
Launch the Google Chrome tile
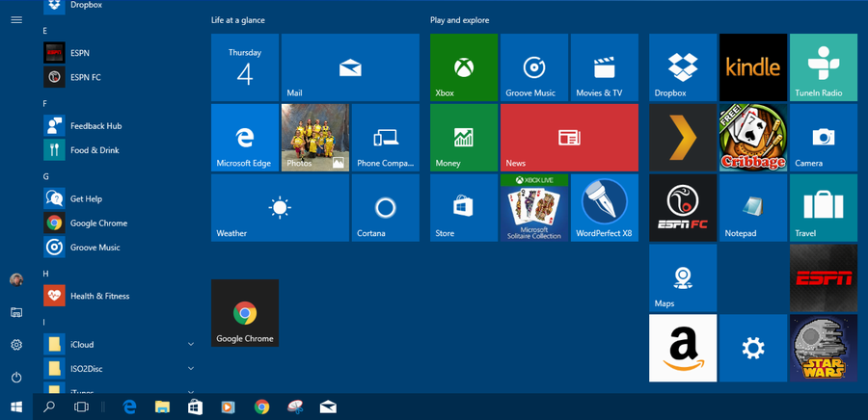pyautogui.click(x=245, y=313)
